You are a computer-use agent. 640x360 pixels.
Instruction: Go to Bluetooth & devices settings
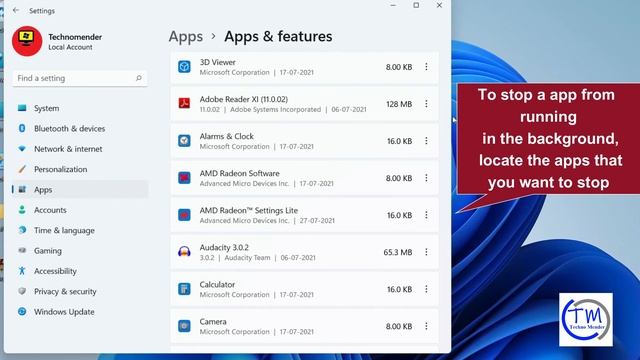[80, 129]
